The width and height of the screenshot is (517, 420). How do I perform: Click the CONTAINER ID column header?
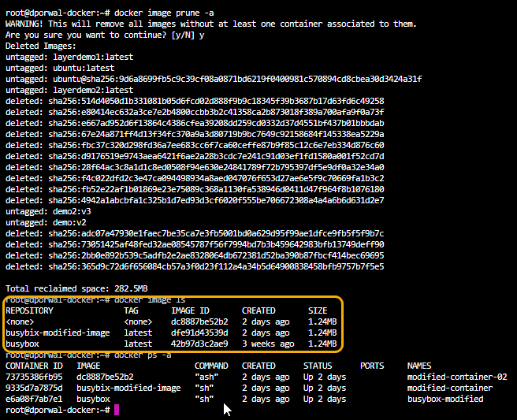(x=34, y=366)
